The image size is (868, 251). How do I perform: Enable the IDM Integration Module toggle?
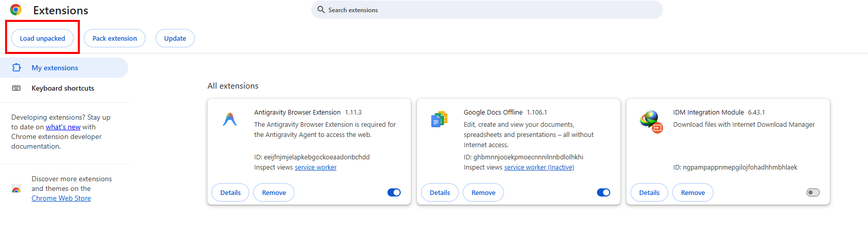[813, 192]
